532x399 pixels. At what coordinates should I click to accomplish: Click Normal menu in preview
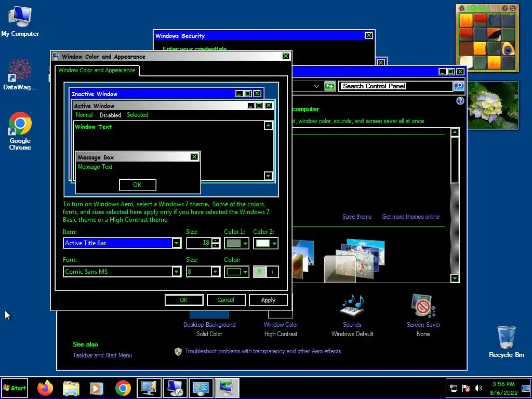84,115
